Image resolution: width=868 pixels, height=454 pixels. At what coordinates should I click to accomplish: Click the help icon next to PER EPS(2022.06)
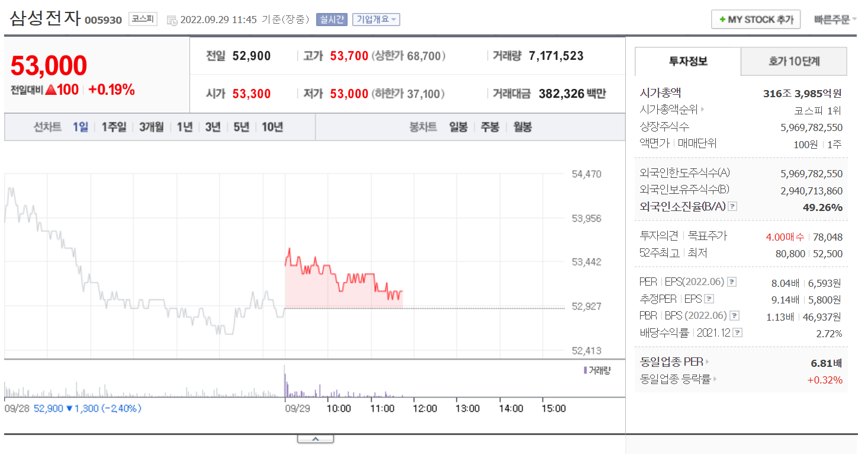tap(732, 282)
